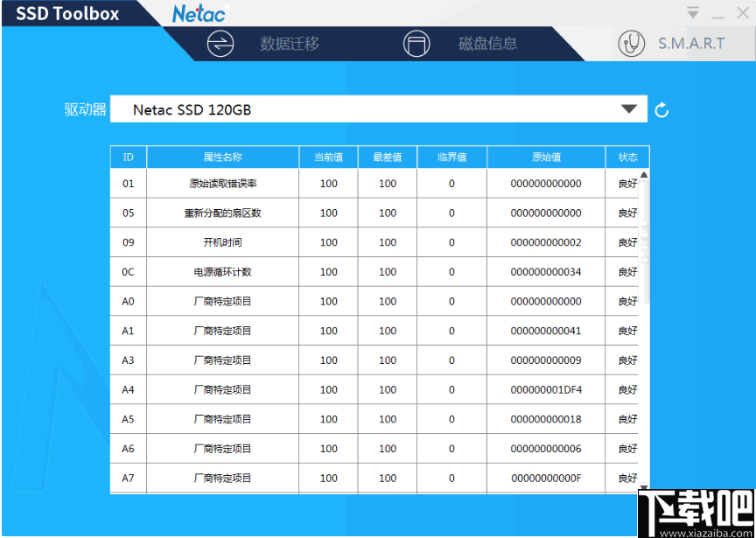
Task: Click the disk drive icon beside 磁盘信息
Action: 417,43
